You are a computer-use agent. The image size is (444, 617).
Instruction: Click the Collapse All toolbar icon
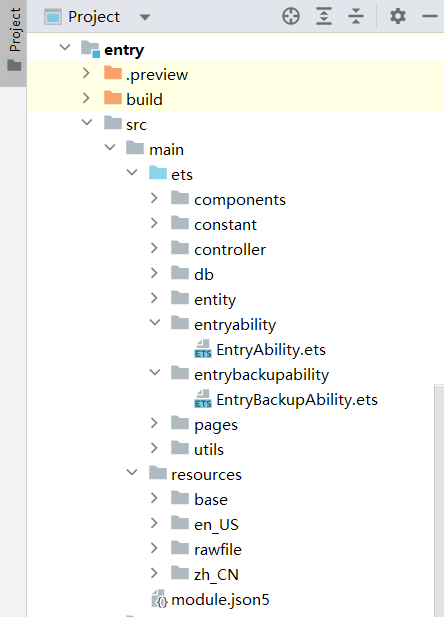(356, 17)
